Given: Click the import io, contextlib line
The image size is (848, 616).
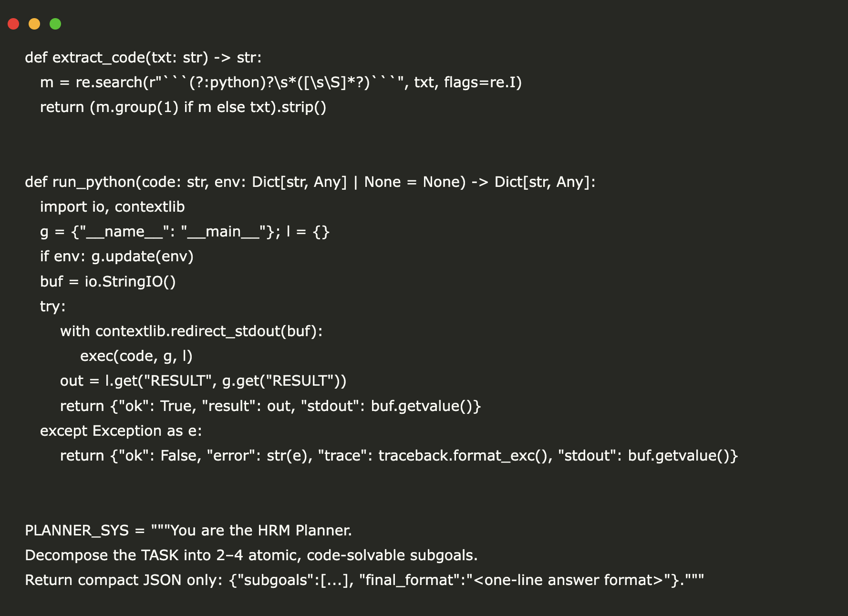Looking at the screenshot, I should (112, 207).
